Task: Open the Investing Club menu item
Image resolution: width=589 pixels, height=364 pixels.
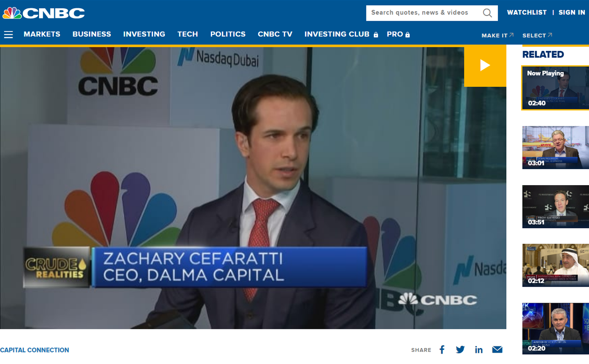Action: (x=341, y=34)
